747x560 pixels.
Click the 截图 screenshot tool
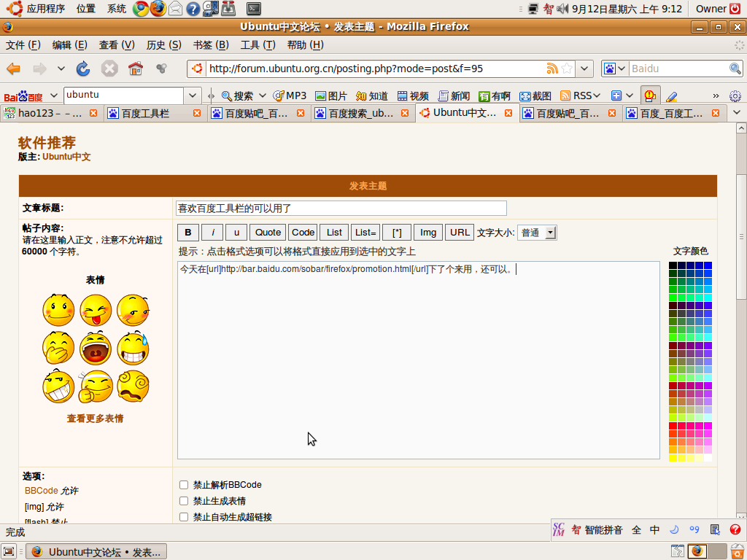click(535, 96)
